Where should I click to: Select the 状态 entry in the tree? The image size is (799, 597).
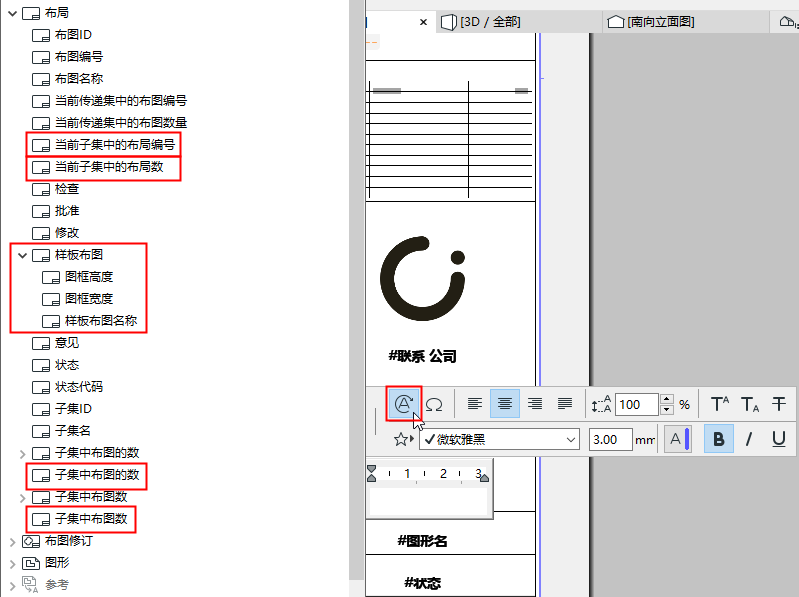click(x=67, y=365)
